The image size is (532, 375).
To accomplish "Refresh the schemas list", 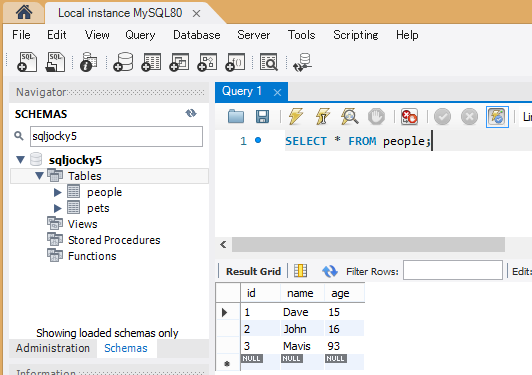I will (191, 113).
